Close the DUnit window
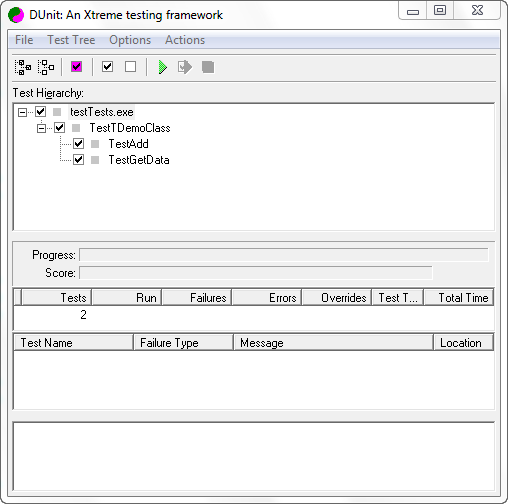The height and width of the screenshot is (504, 508). pos(477,10)
